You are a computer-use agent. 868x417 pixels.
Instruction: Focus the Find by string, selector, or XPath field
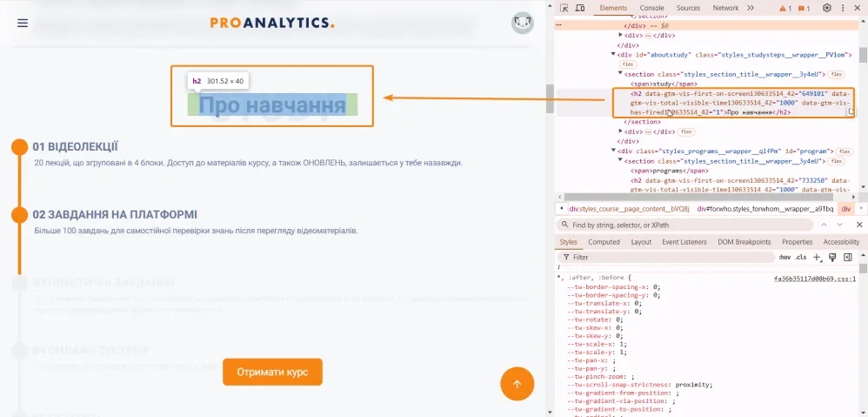[684, 225]
